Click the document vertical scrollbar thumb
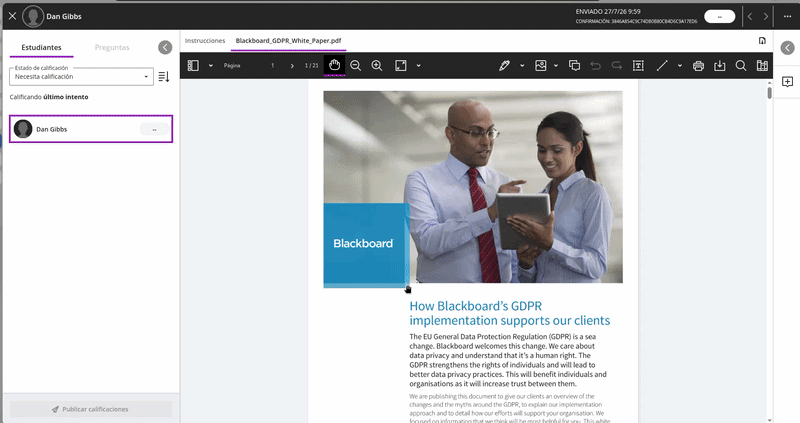800x423 pixels. [769, 93]
